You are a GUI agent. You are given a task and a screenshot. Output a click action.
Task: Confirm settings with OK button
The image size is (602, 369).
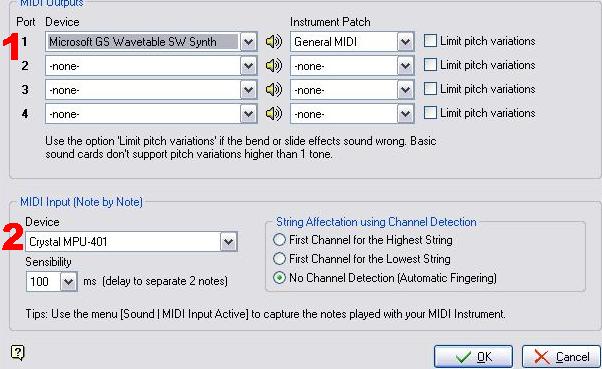pos(473,357)
